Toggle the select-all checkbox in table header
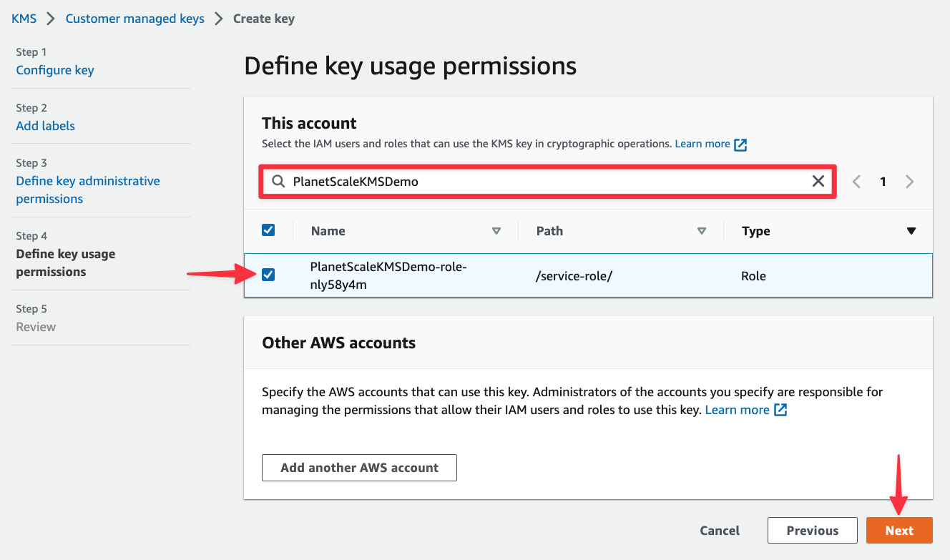Viewport: 950px width, 560px height. (268, 230)
